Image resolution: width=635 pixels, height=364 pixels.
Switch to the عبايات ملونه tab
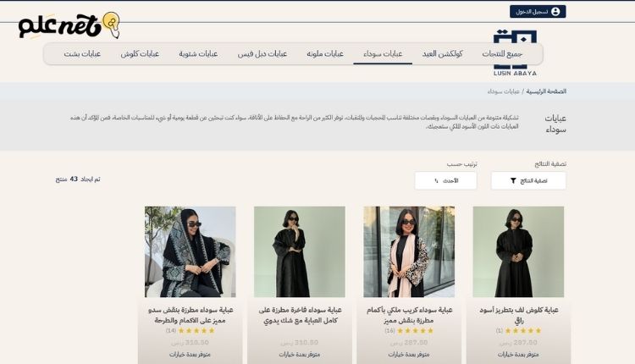tap(323, 53)
